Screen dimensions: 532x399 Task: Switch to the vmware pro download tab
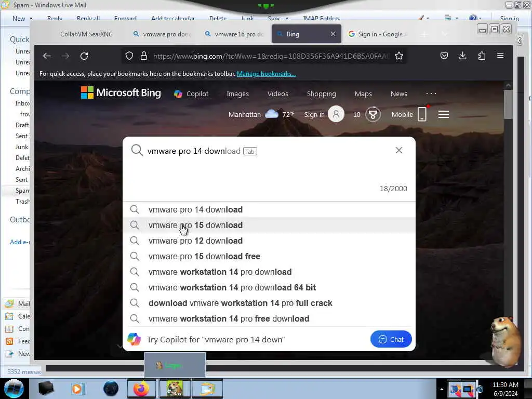pos(162,34)
